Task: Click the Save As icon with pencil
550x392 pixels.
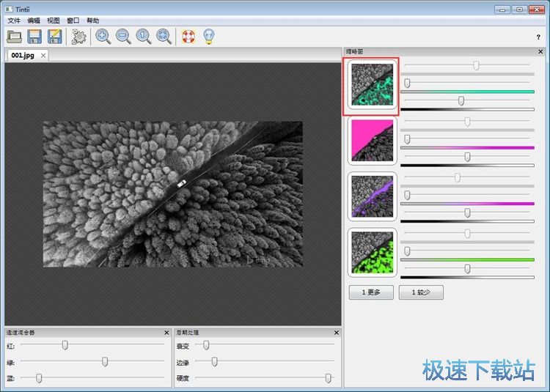Action: pyautogui.click(x=54, y=37)
